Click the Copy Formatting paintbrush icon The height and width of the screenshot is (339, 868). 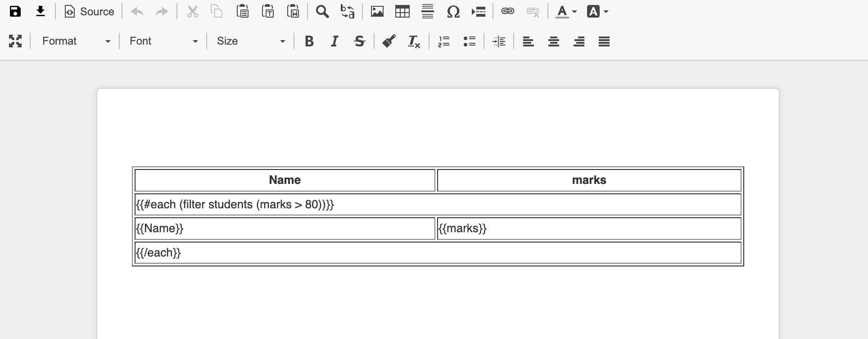coord(389,41)
